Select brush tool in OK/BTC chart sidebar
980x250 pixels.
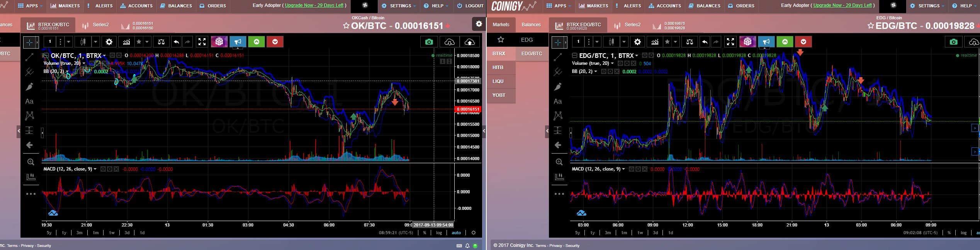coord(29,86)
